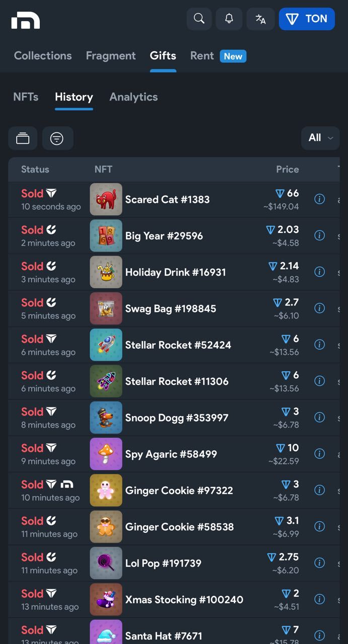Switch to the Analytics tab
The height and width of the screenshot is (644, 348).
click(x=133, y=97)
